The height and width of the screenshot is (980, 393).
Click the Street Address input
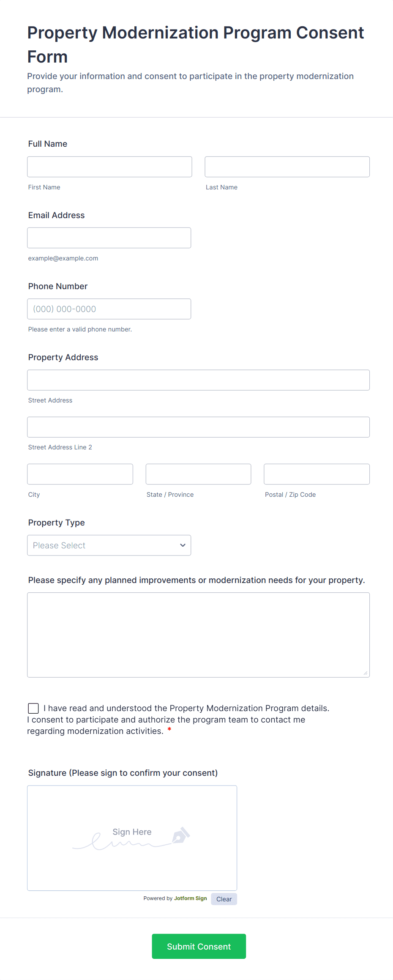pyautogui.click(x=198, y=380)
